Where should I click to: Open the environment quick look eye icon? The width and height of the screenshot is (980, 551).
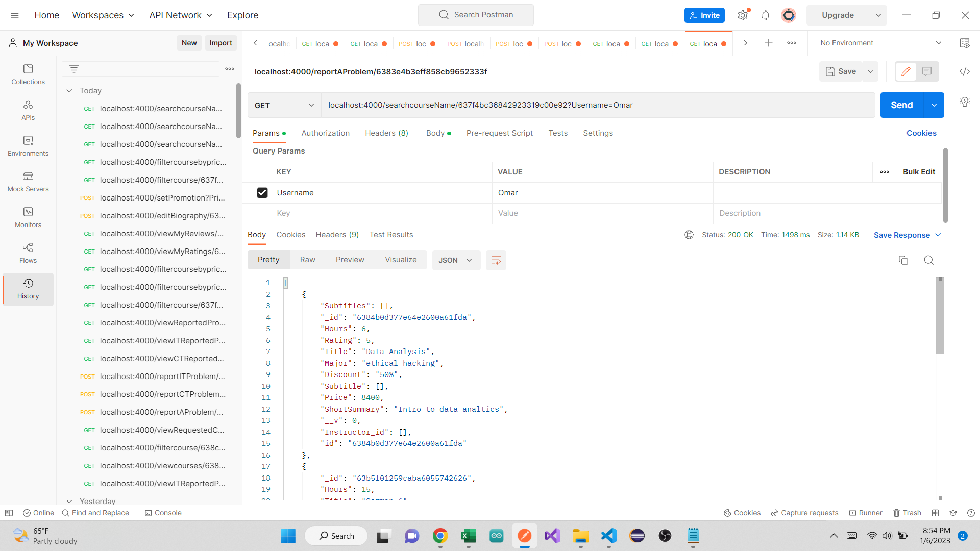pos(965,43)
